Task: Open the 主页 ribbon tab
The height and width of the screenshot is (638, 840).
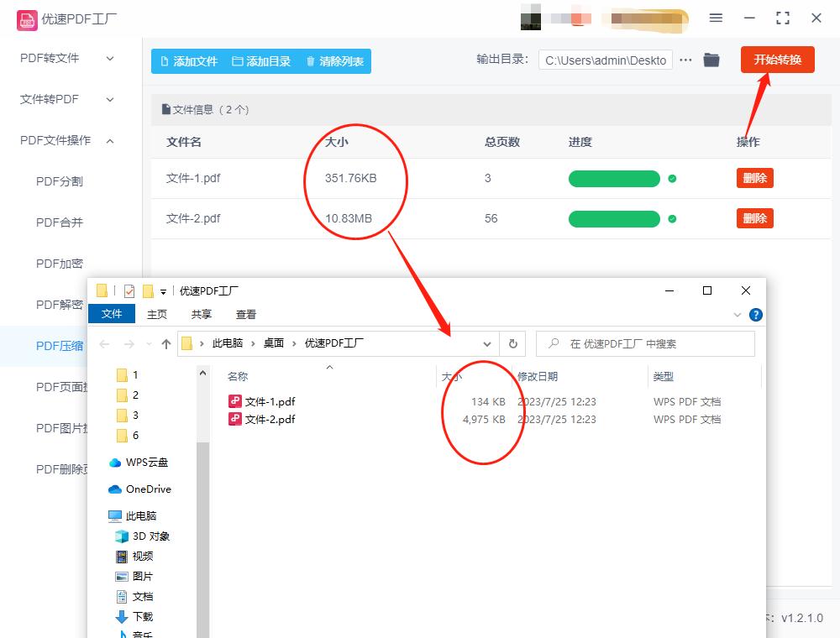Action: tap(158, 314)
